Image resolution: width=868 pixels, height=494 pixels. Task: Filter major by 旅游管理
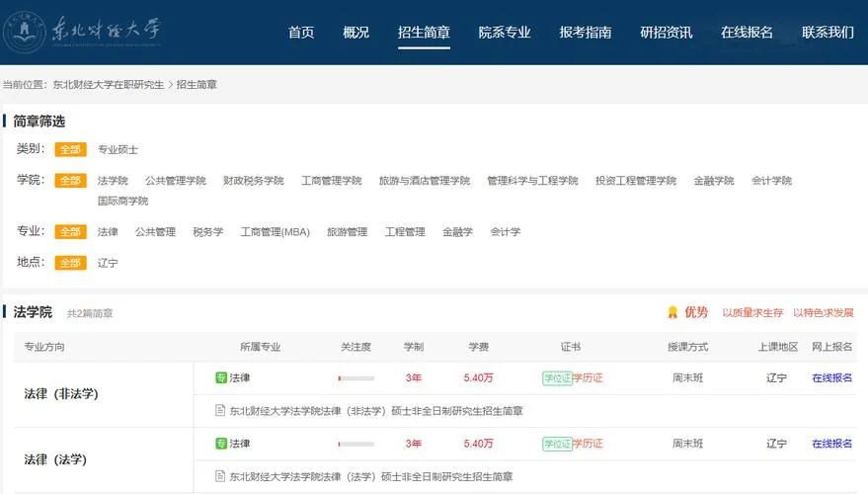[347, 231]
